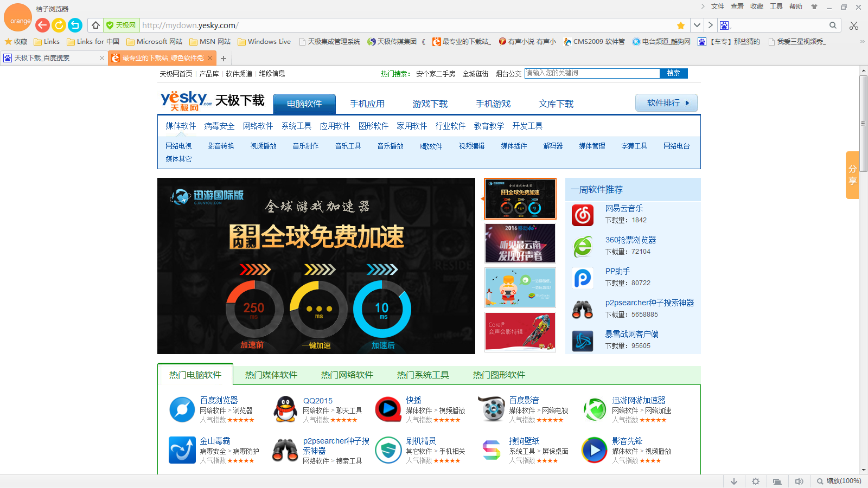Switch to the 天极下载_百度搜索 tab
The width and height of the screenshot is (868, 488).
(x=54, y=58)
